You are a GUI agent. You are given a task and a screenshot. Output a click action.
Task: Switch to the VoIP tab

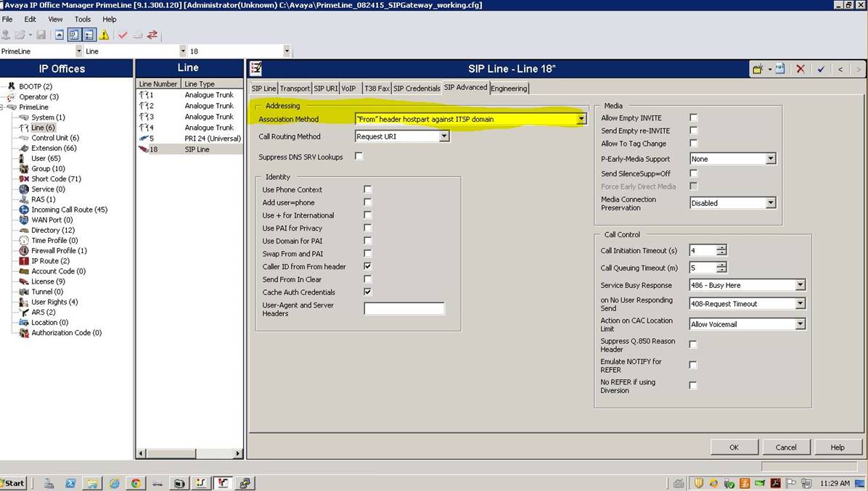349,88
